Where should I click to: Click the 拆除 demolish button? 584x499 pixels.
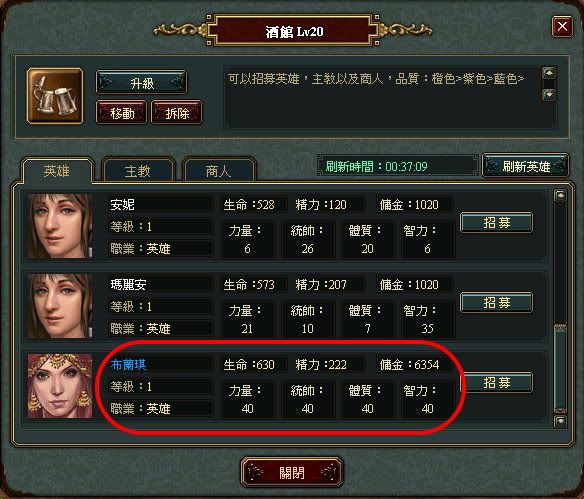[177, 113]
